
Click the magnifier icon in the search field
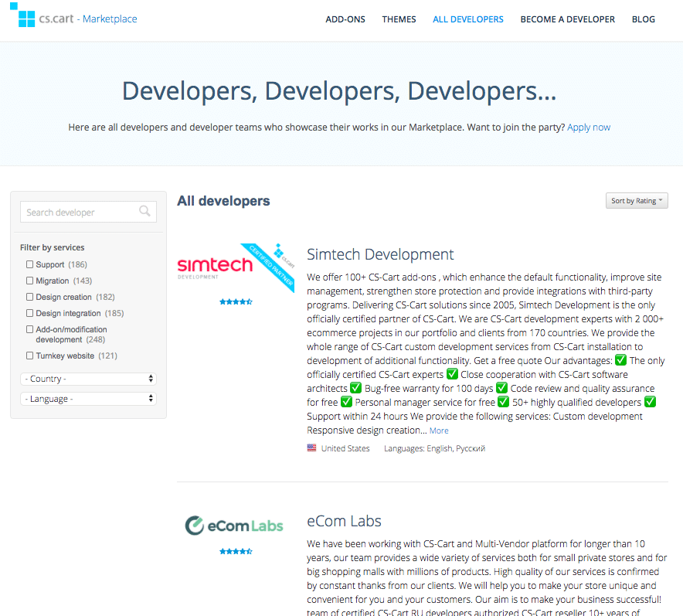tap(145, 211)
